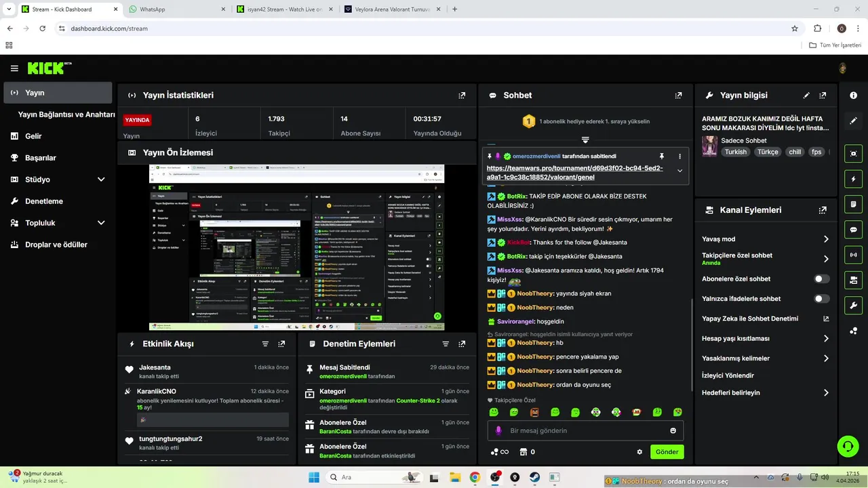868x488 pixels.
Task: Click the stream preview thumbnail
Action: (297, 247)
